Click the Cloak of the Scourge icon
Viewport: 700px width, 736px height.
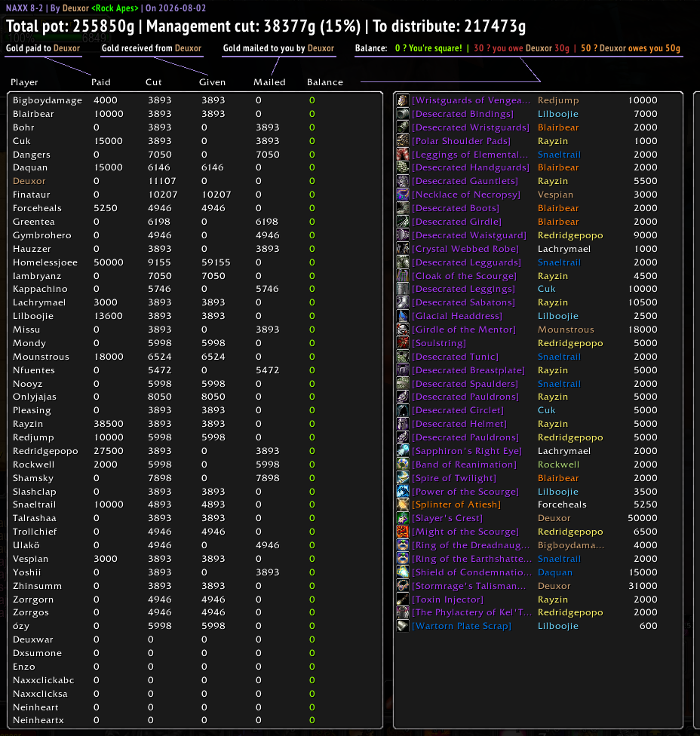tap(403, 276)
